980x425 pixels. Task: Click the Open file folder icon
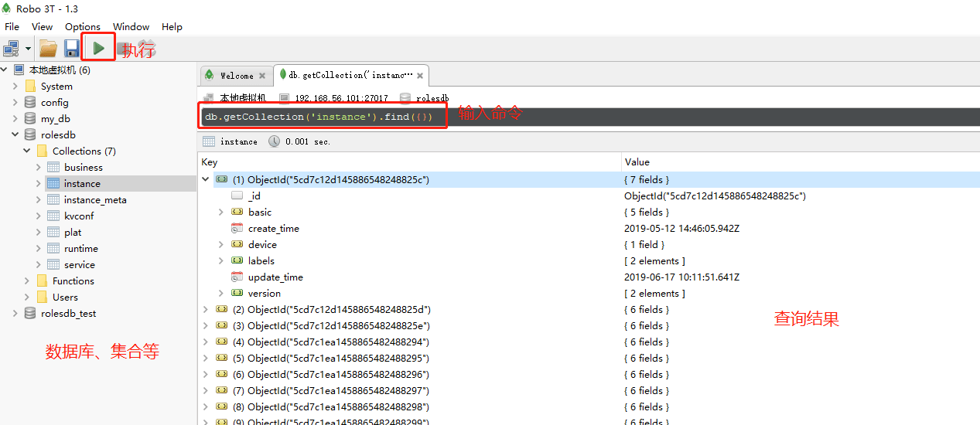point(48,49)
